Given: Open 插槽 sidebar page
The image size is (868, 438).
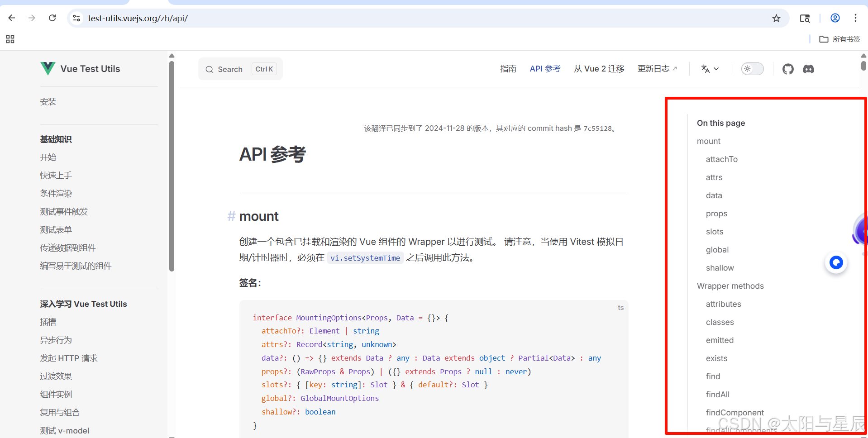Looking at the screenshot, I should point(48,322).
